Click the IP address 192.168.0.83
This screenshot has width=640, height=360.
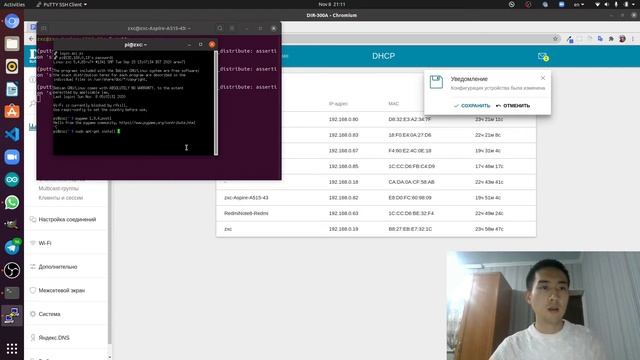coord(343,135)
